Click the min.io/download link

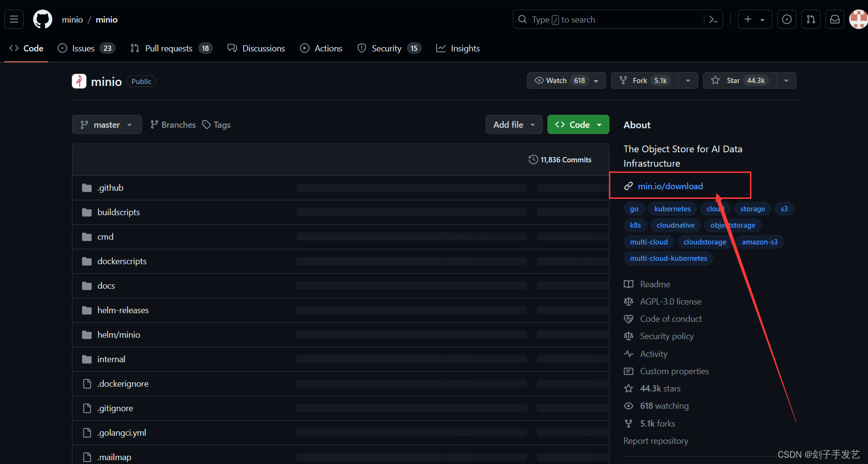670,186
